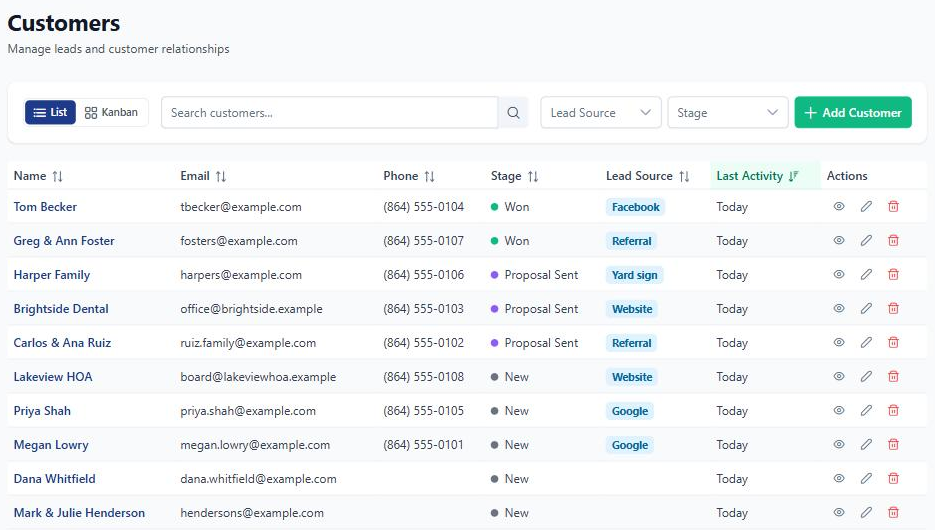Click the Yard sign lead source tag
Screen dimensions: 935x530
pos(634,275)
